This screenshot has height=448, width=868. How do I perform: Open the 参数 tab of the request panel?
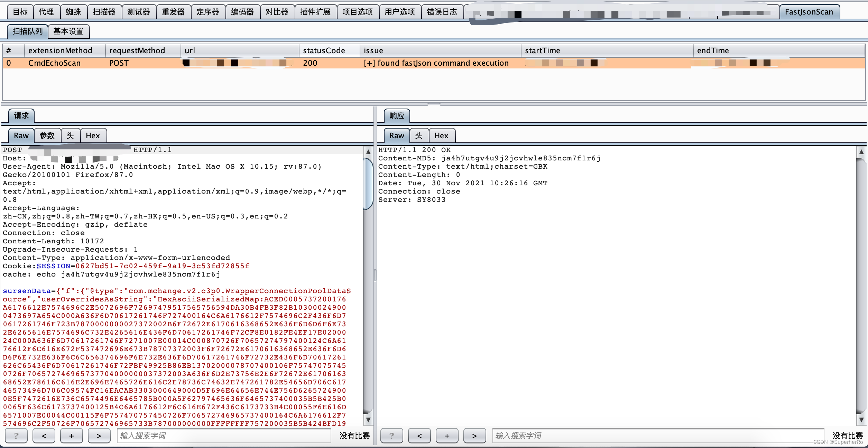coord(47,136)
